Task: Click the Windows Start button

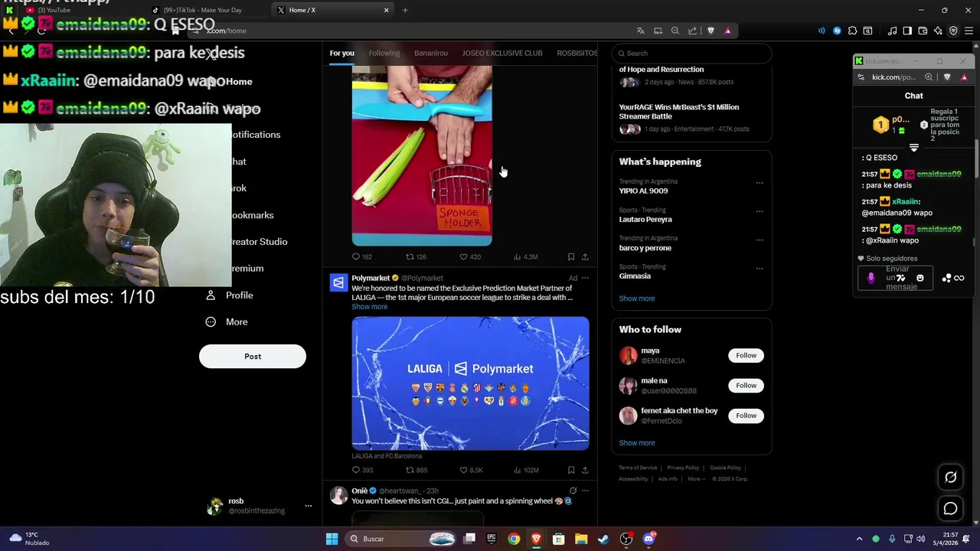Action: click(x=332, y=539)
